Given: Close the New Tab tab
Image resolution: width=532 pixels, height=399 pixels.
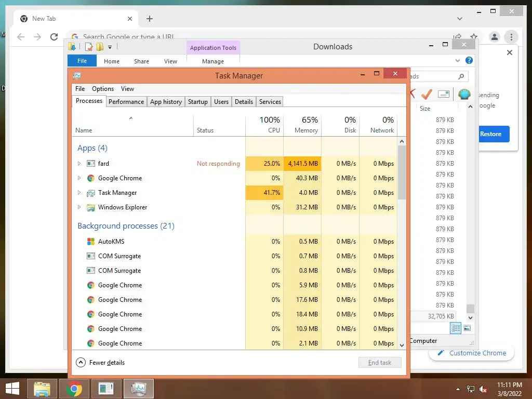Looking at the screenshot, I should [x=129, y=19].
